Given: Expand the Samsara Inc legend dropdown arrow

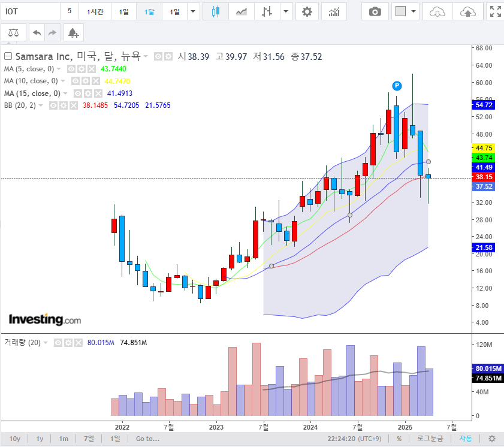Looking at the screenshot, I should coord(146,56).
